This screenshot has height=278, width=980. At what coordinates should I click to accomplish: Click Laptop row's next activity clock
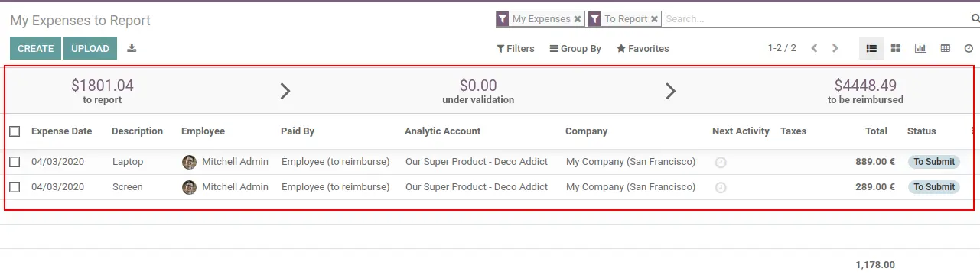721,162
